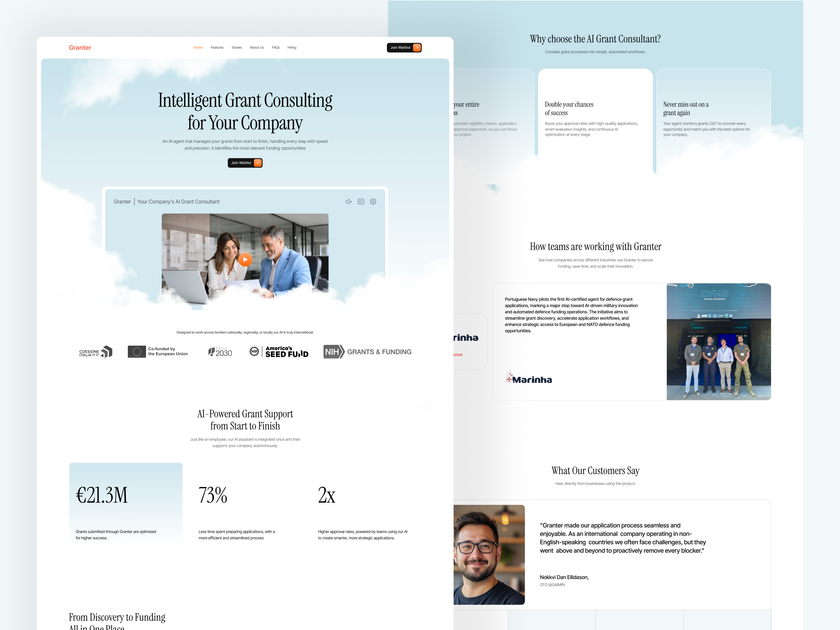The image size is (840, 630).
Task: Click 'Intelligent Grant Consulting' hero headline
Action: click(x=245, y=100)
